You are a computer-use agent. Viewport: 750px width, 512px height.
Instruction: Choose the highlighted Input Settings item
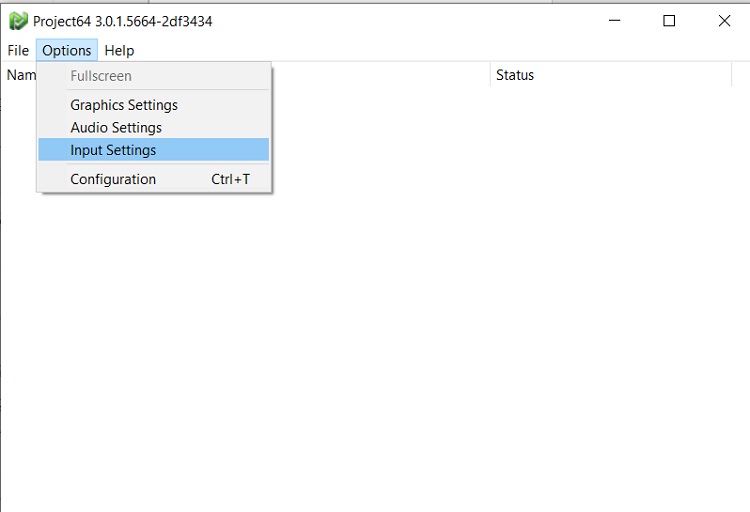tap(113, 150)
